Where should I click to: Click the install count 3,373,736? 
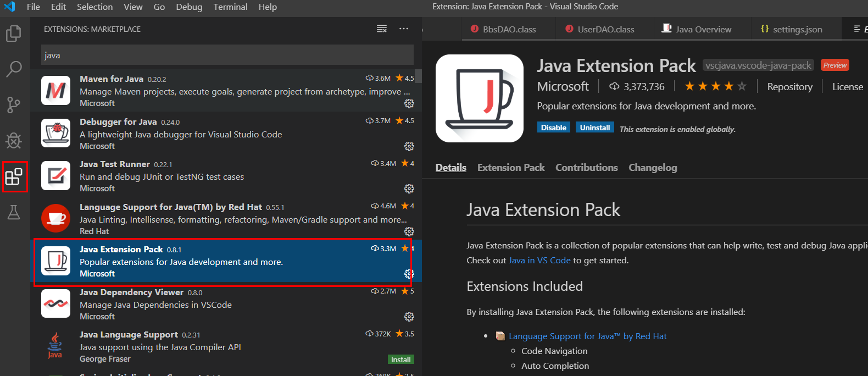[637, 87]
